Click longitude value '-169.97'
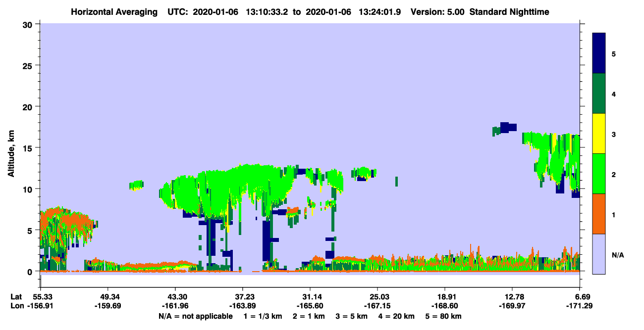This screenshot has width=644, height=330. (x=512, y=306)
